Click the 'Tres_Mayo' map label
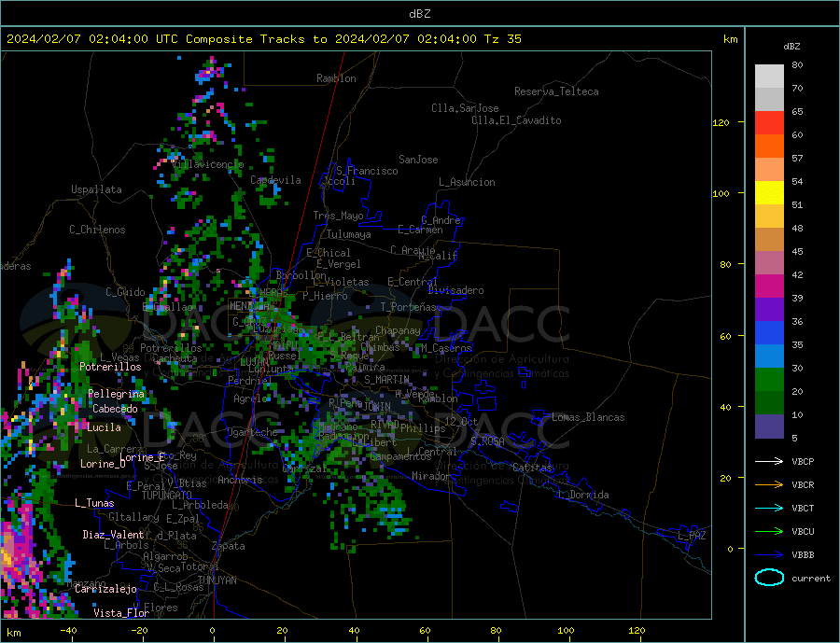This screenshot has width=840, height=643. pyautogui.click(x=338, y=216)
